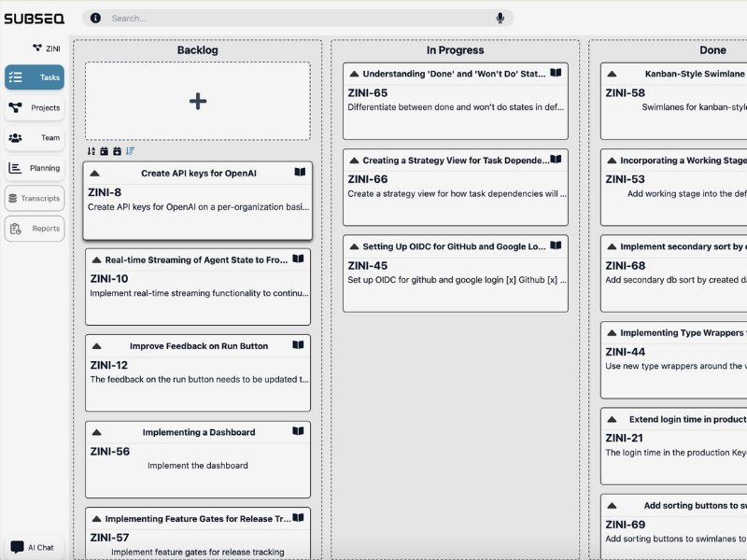The image size is (747, 560).
Task: Click the calendar day sort icon in Backlog
Action: [105, 151]
